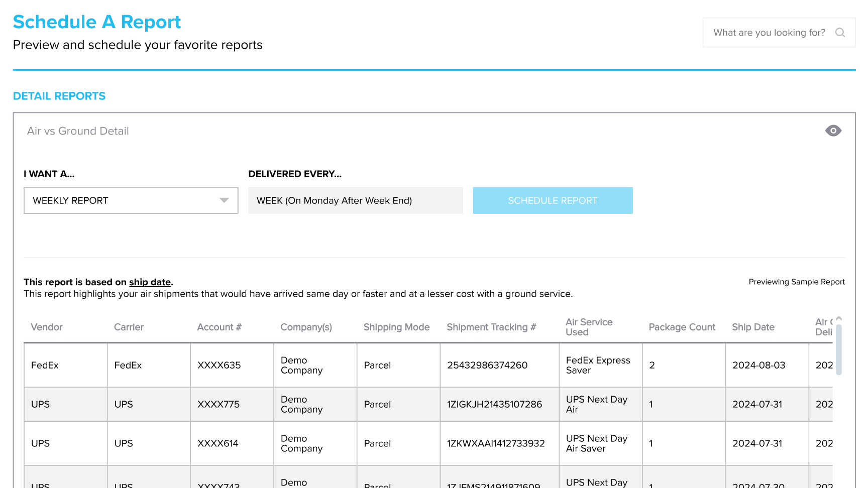Click the scrollbar up arrow
Image resolution: width=868 pixels, height=488 pixels.
[x=839, y=319]
